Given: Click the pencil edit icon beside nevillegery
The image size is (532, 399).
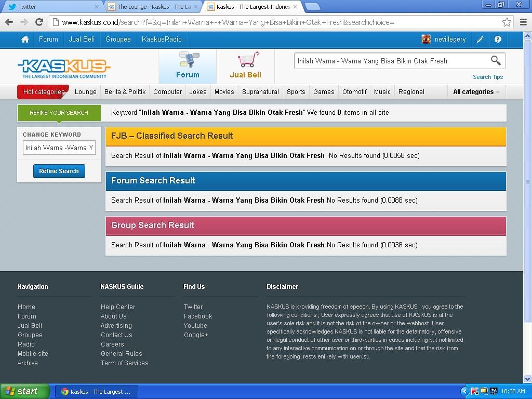Looking at the screenshot, I should pos(480,39).
